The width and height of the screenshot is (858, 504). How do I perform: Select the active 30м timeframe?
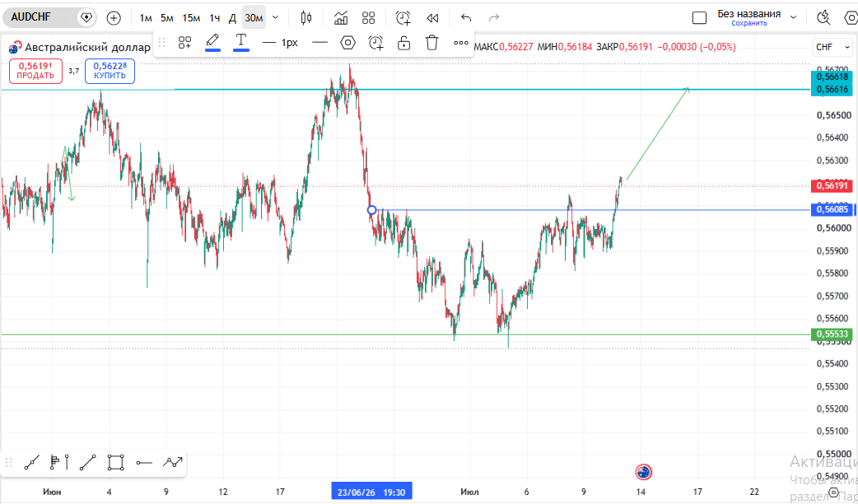point(254,18)
